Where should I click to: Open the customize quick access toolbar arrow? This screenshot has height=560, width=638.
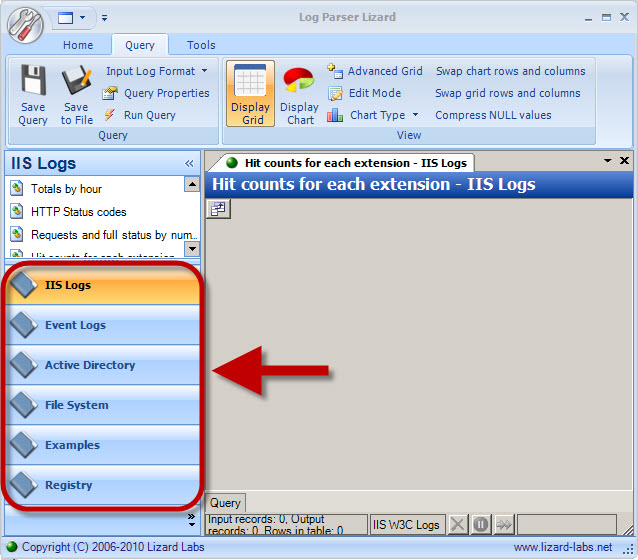[x=105, y=18]
